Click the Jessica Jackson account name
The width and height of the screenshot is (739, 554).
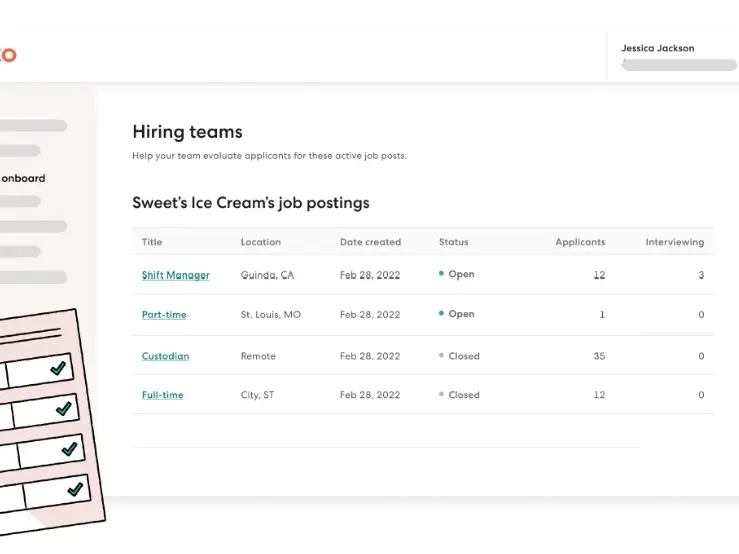pos(657,48)
